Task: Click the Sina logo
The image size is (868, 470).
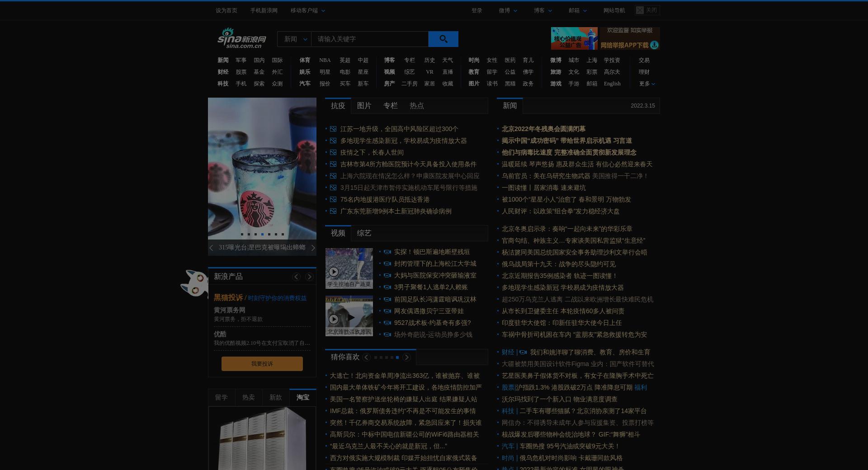Action: coord(241,38)
